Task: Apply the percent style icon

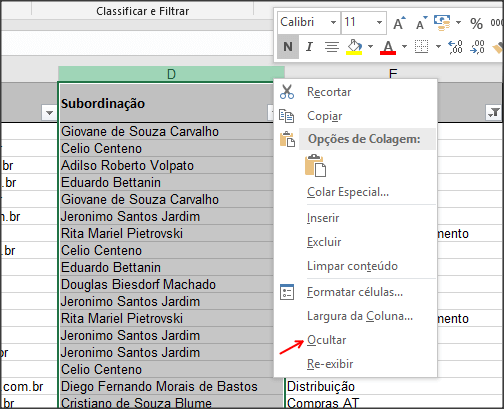Action: 476,23
